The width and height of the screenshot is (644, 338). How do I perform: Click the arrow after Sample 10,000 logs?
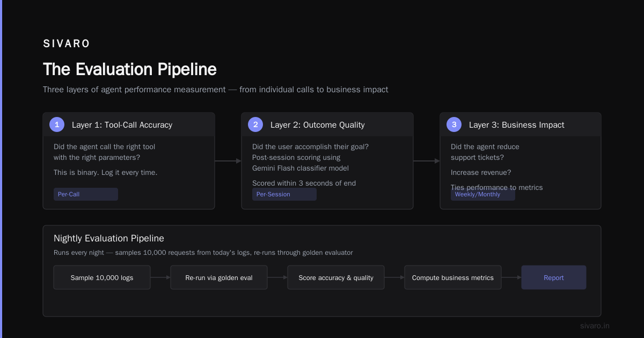pos(160,277)
